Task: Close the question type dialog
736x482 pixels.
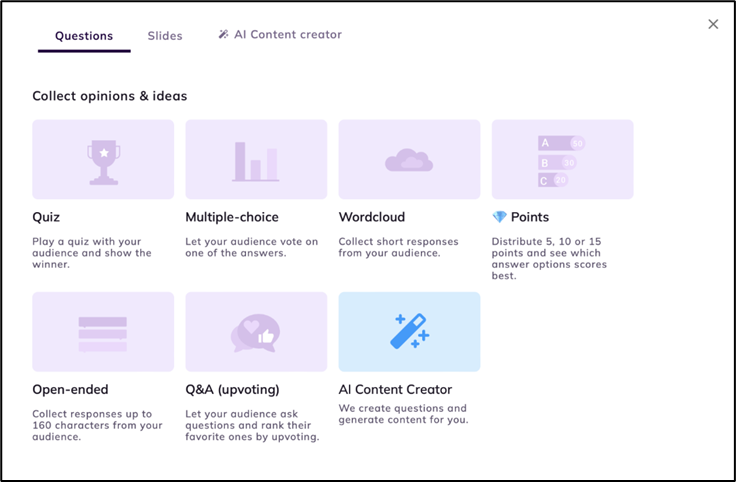Action: click(x=713, y=24)
